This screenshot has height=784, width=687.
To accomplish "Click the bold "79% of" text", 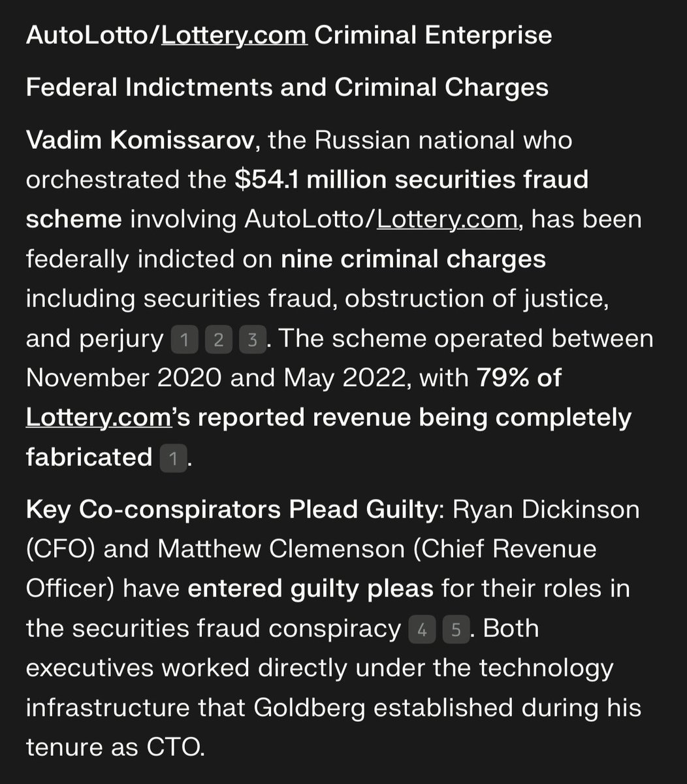I will point(519,378).
